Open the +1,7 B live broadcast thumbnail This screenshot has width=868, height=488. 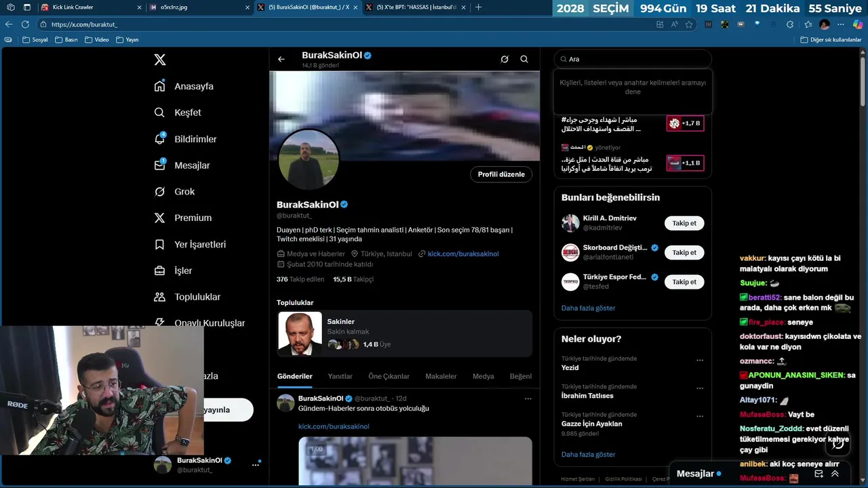[685, 123]
